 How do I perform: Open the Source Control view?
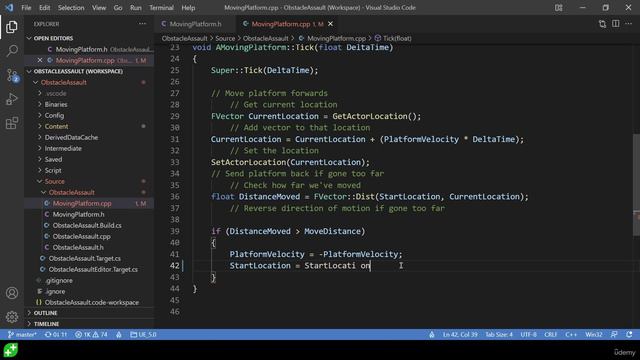pyautogui.click(x=12, y=75)
